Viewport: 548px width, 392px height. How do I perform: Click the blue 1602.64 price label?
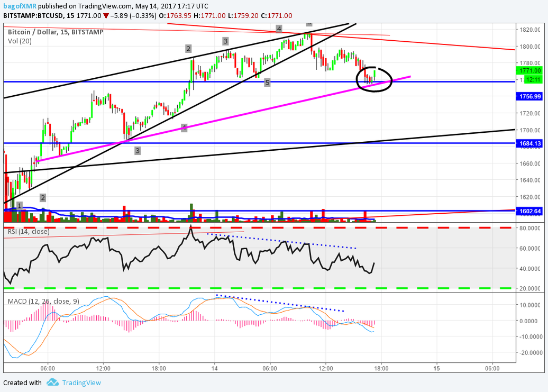[529, 211]
